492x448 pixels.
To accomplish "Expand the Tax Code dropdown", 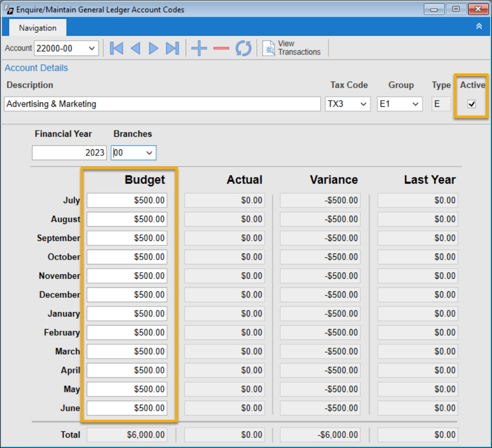I will 363,104.
